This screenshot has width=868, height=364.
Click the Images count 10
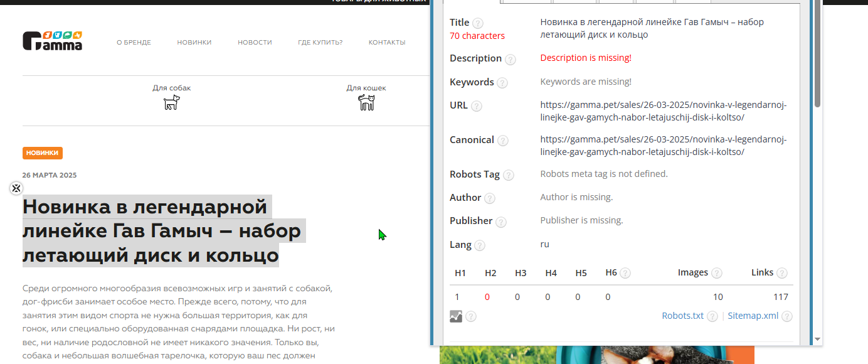(717, 297)
